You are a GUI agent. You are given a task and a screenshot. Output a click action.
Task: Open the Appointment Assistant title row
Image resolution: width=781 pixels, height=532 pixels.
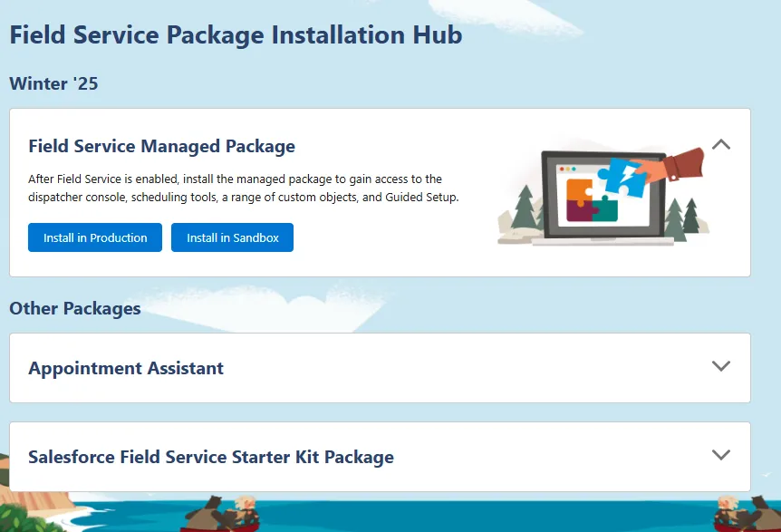pos(126,368)
